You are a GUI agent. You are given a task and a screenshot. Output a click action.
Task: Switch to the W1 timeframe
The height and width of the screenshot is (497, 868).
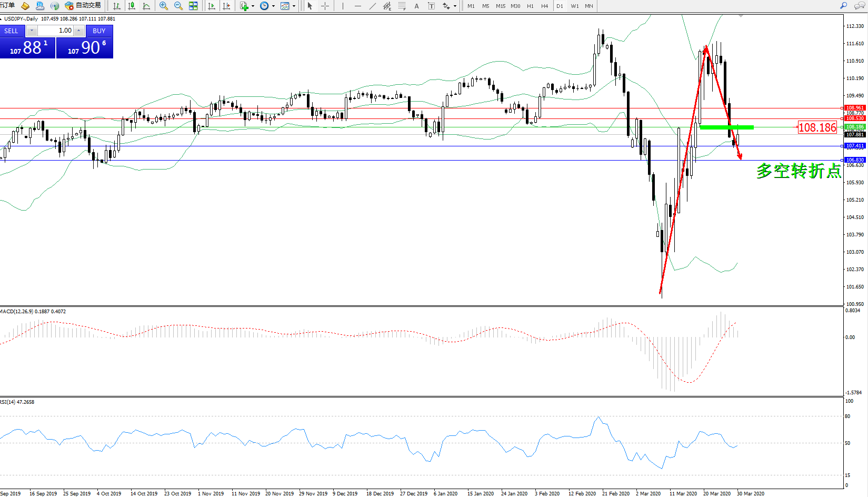pos(574,6)
